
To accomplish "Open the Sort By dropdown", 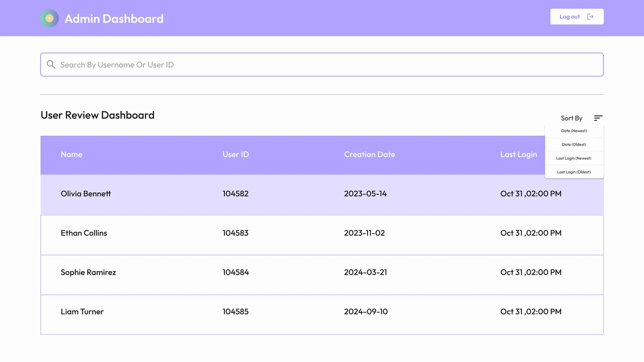I will pyautogui.click(x=581, y=118).
